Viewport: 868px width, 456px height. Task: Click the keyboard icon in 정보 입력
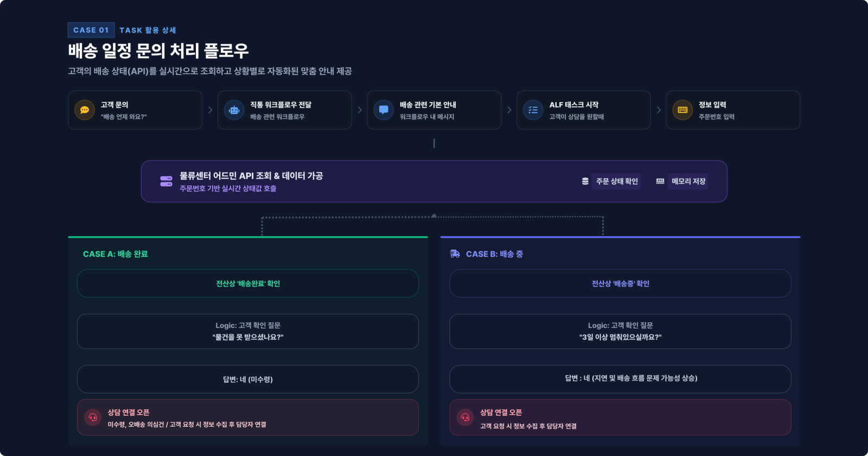(x=682, y=110)
